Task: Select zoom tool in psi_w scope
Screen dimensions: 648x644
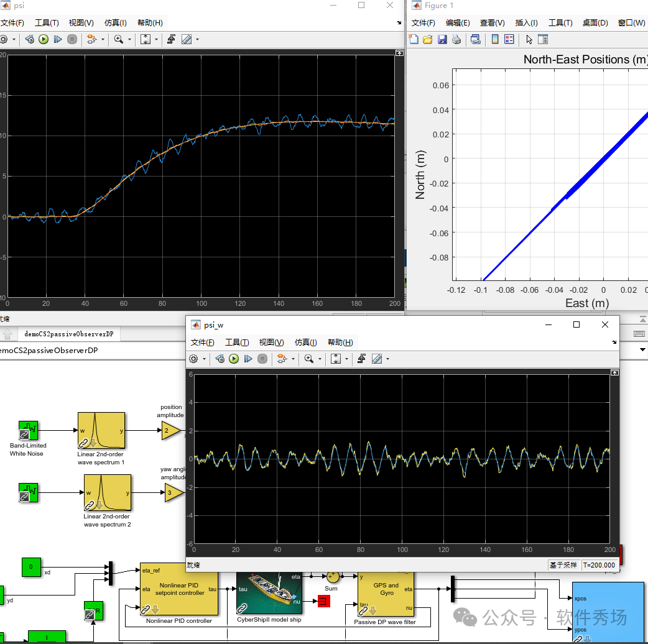Action: (308, 359)
